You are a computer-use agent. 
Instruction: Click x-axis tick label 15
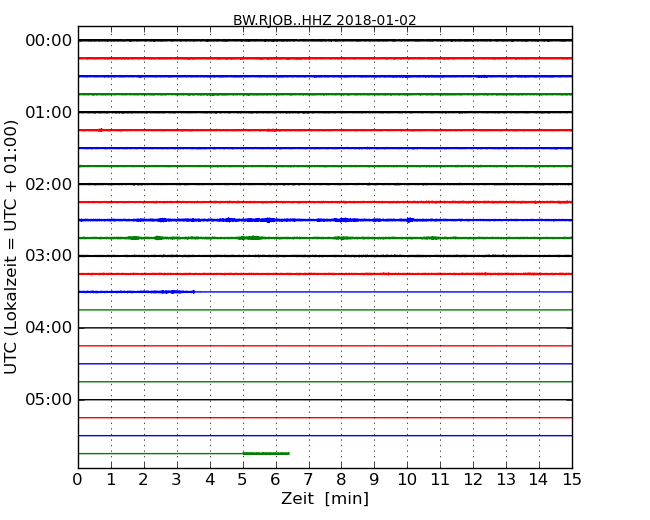tap(572, 480)
